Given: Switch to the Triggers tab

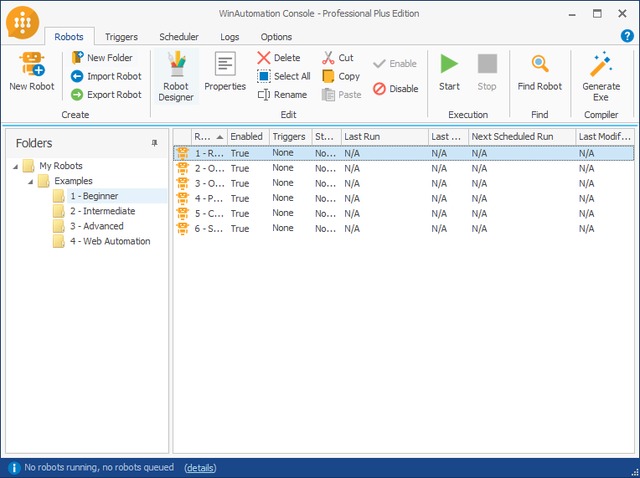Looking at the screenshot, I should (x=120, y=37).
